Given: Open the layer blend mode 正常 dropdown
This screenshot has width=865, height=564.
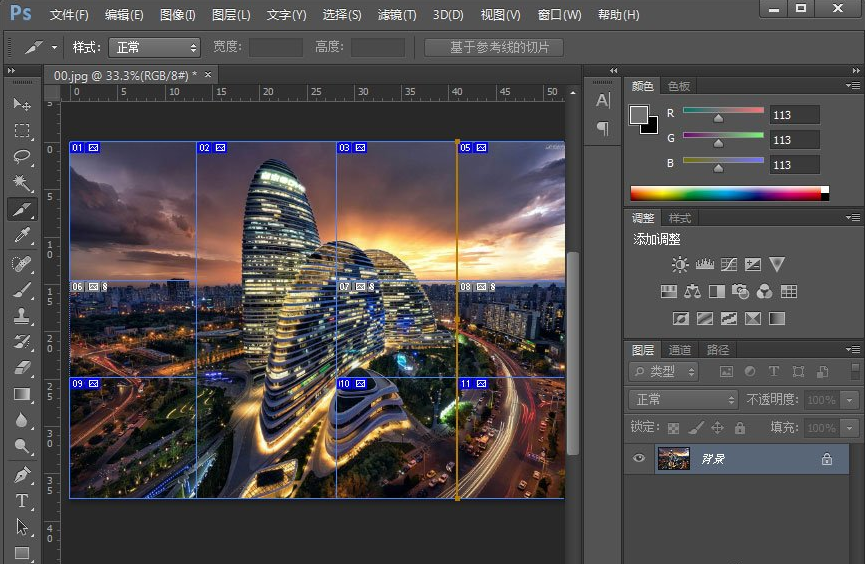Looking at the screenshot, I should tap(684, 400).
